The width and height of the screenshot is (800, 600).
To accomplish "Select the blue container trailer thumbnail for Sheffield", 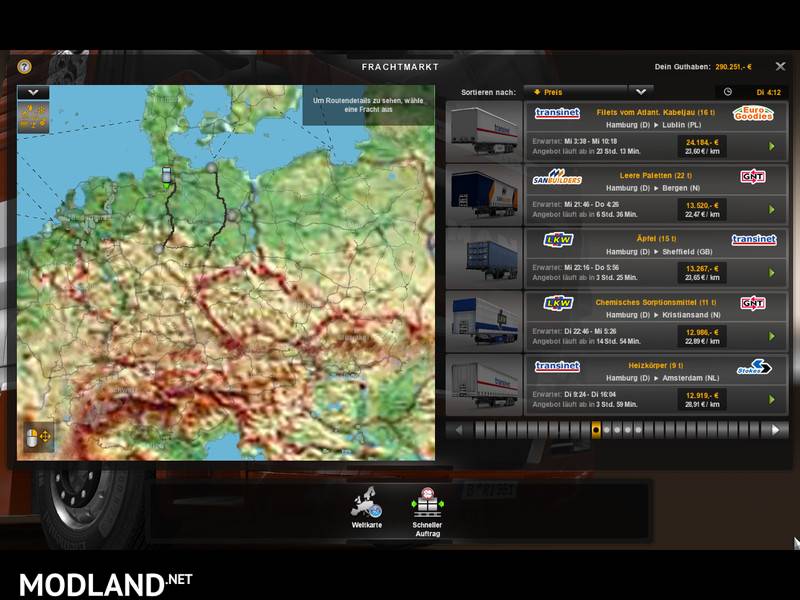I will point(484,258).
